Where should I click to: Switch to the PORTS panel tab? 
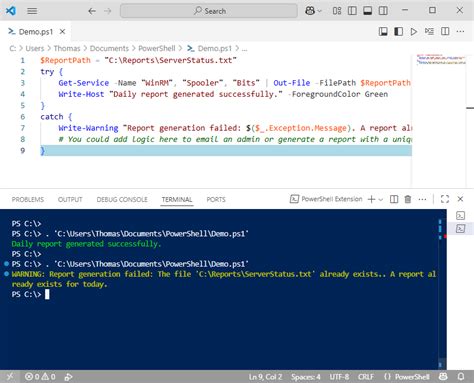216,200
